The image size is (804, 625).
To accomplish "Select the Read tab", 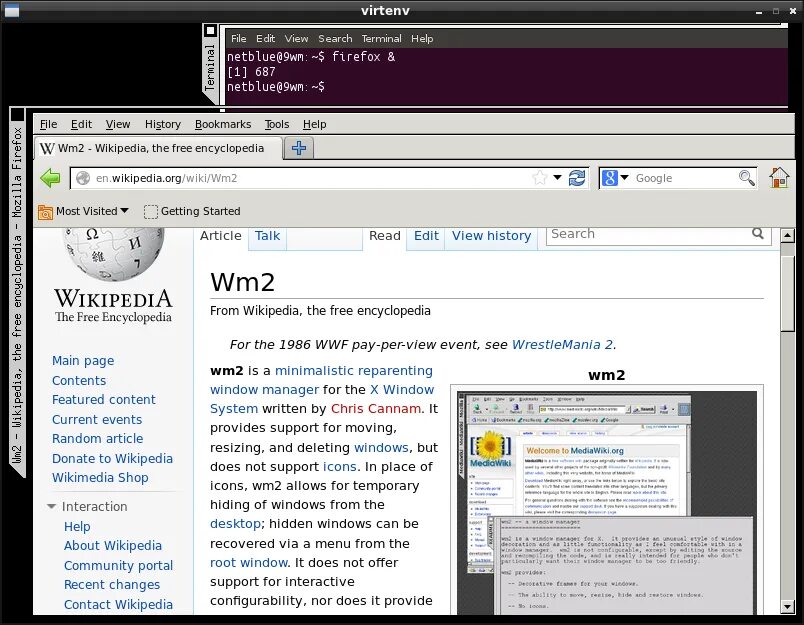I will (x=385, y=236).
